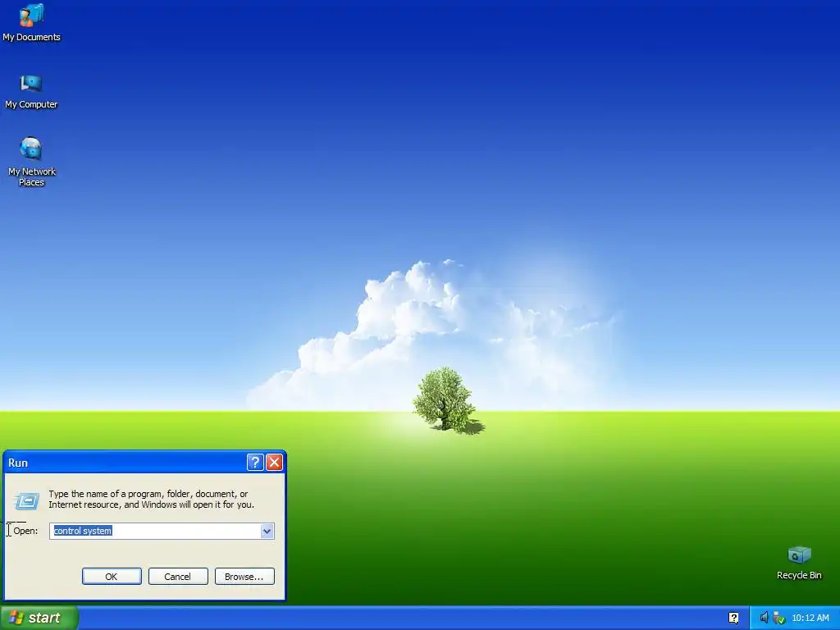Expand the Open command history dropdown
840x630 pixels.
[267, 531]
